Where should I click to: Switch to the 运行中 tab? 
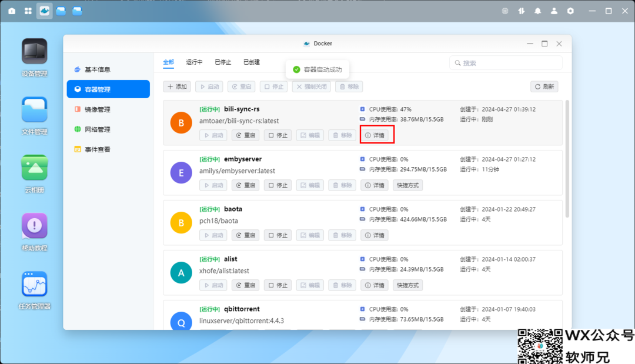click(x=194, y=62)
